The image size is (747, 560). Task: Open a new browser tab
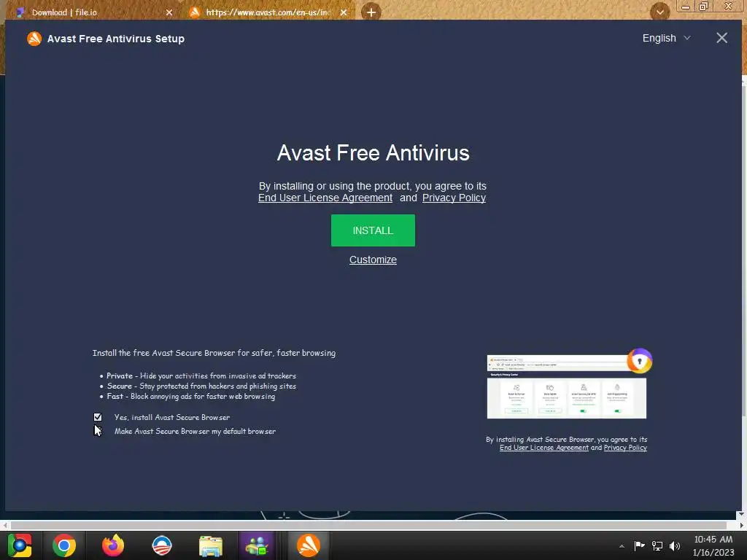(371, 12)
